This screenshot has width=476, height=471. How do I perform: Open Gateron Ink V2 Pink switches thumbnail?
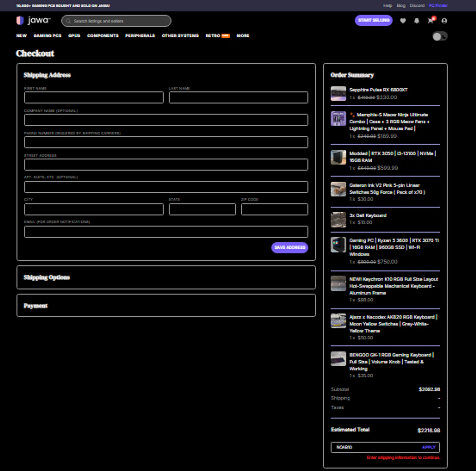(x=338, y=189)
